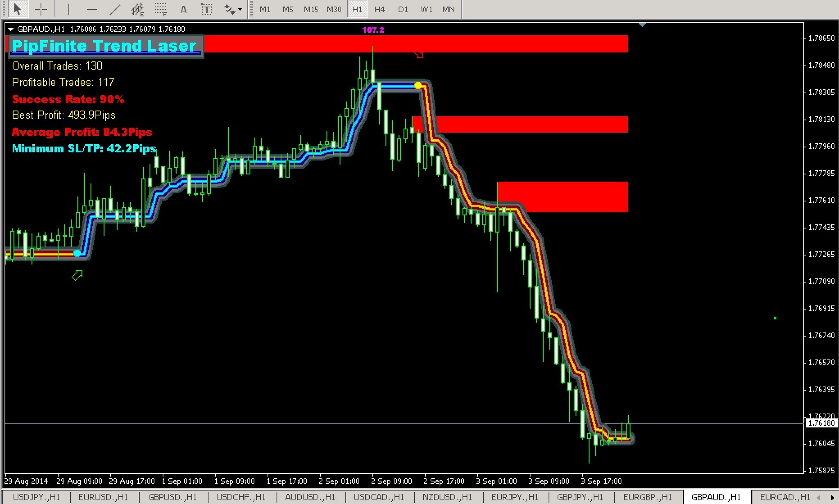Activate the crosshair tool
This screenshot has width=839, height=504.
coord(41,9)
